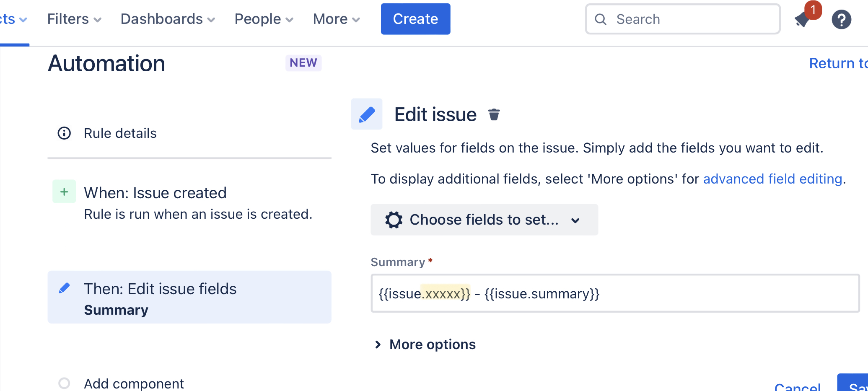This screenshot has height=391, width=868.
Task: Open the Dashboards menu
Action: point(168,19)
